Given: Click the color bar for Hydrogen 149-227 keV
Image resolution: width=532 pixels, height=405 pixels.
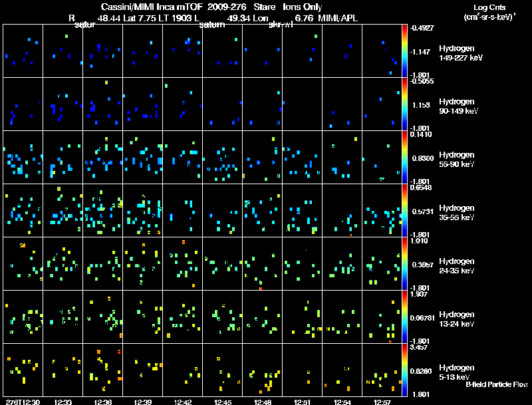Looking at the screenshot, I should pyautogui.click(x=404, y=51).
